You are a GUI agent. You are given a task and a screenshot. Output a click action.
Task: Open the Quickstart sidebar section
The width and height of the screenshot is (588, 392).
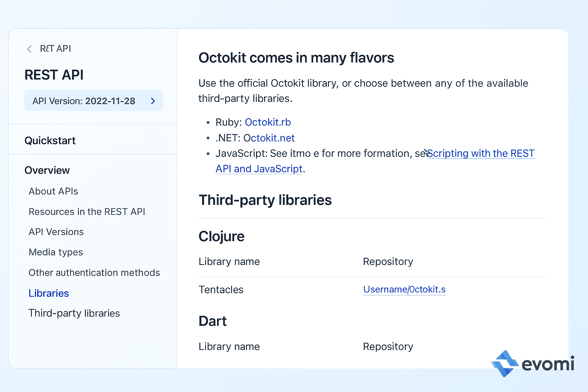[x=50, y=140]
